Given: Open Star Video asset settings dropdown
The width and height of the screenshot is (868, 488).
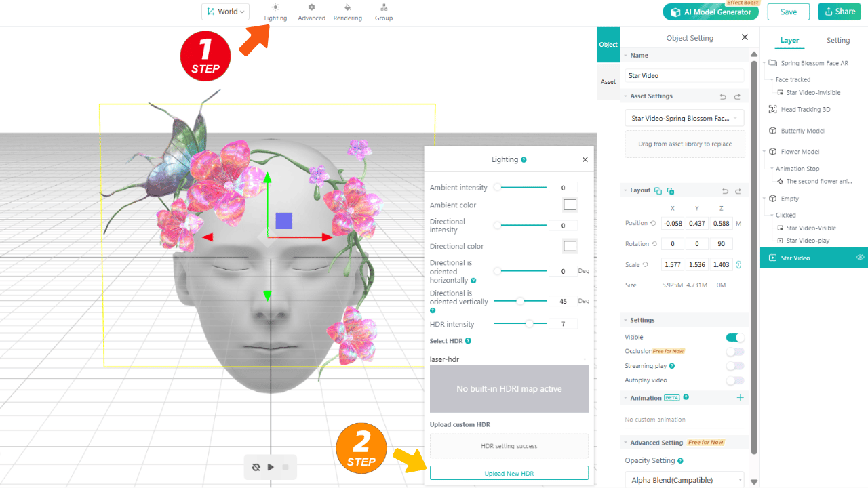Looking at the screenshot, I should pos(684,119).
